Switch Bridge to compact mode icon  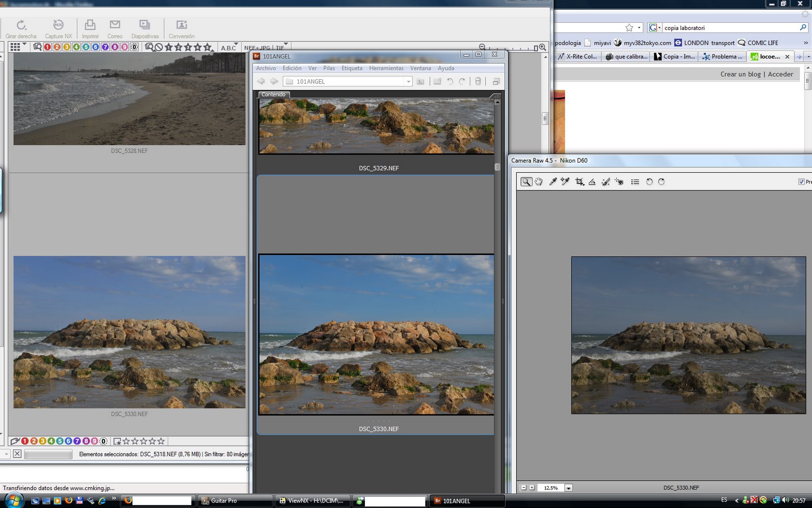(496, 81)
